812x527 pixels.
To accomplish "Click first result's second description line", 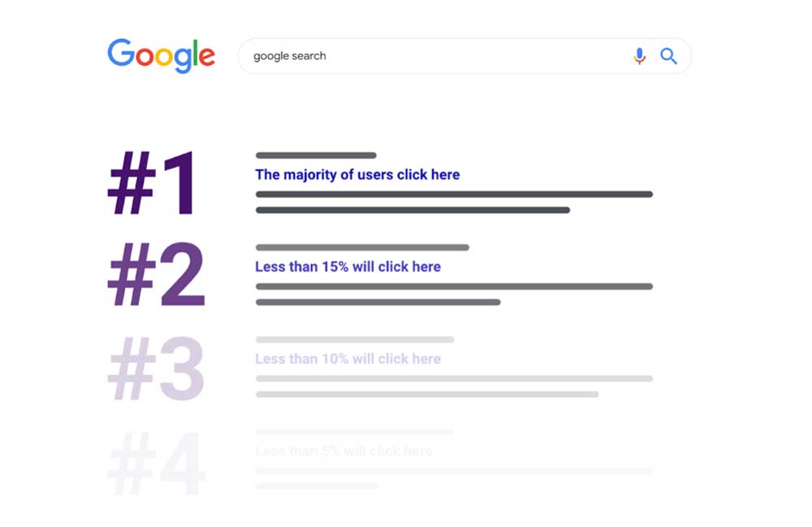I will [412, 210].
